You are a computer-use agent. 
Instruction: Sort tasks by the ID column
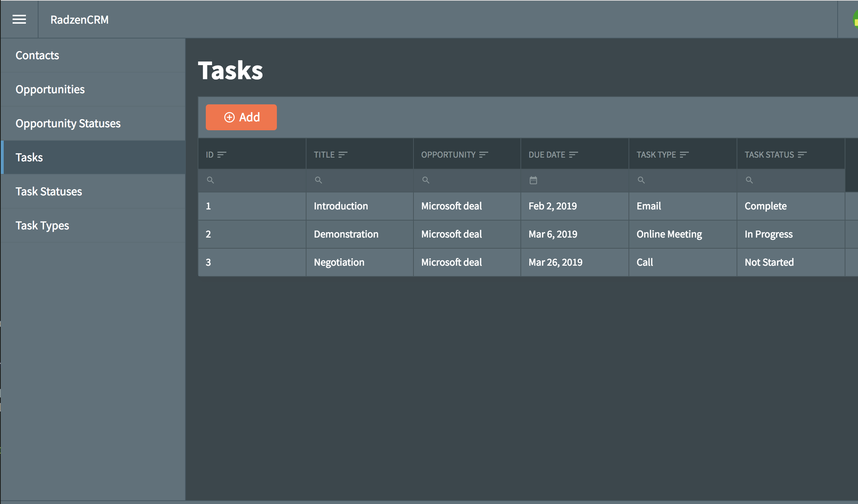click(222, 154)
